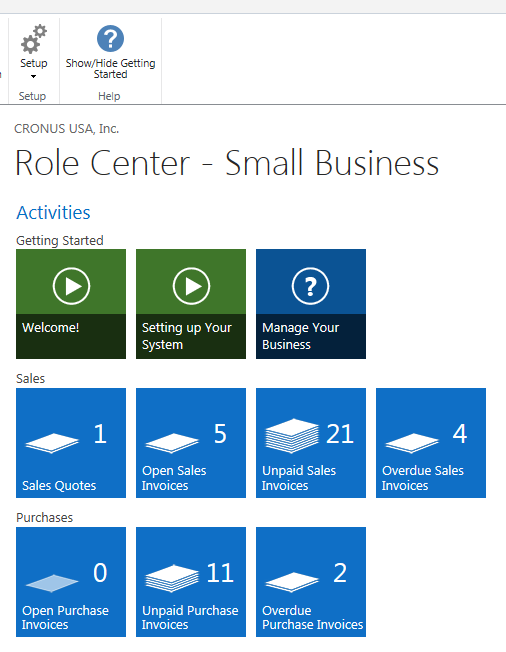Click the Setup gears icon

click(34, 39)
